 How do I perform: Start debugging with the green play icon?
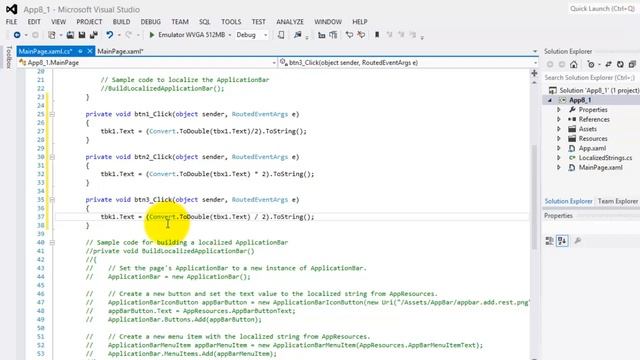coord(152,35)
